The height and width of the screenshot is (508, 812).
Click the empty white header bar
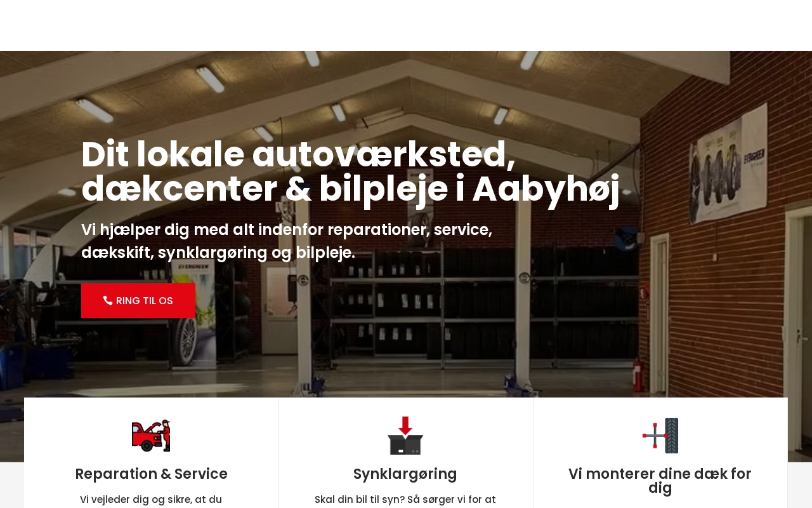[406, 25]
